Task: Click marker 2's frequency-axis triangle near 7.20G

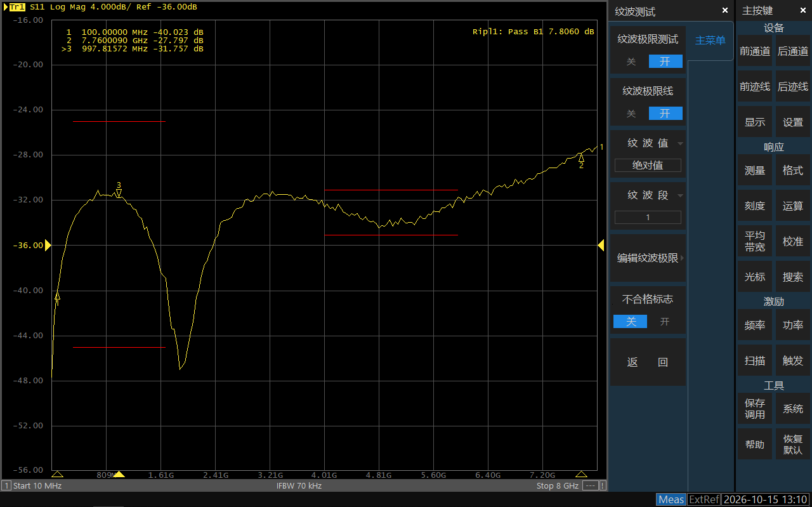Action: point(581,474)
